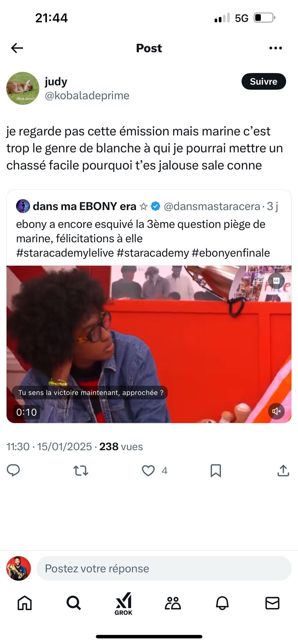Toggle closed captions CC on the video
Viewport: 298px width, 644px height.
coord(276,280)
